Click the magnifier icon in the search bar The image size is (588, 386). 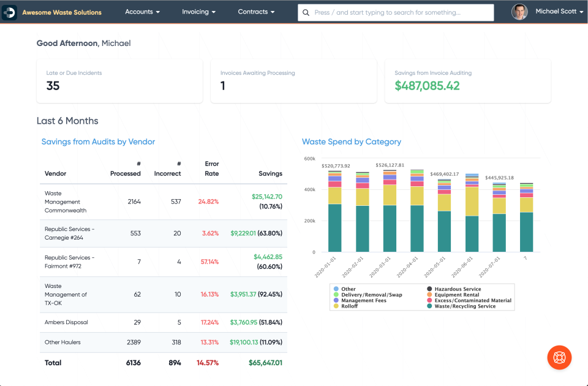(x=306, y=12)
